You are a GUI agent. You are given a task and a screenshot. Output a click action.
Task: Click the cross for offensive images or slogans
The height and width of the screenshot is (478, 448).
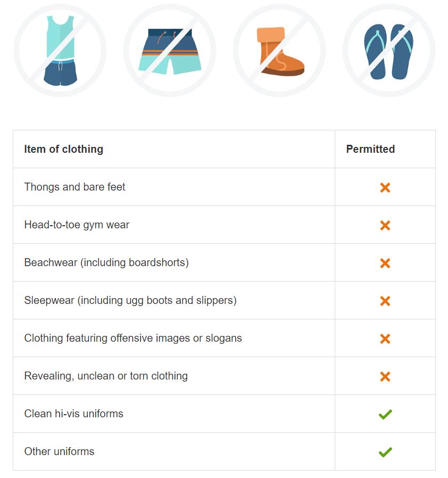point(385,339)
